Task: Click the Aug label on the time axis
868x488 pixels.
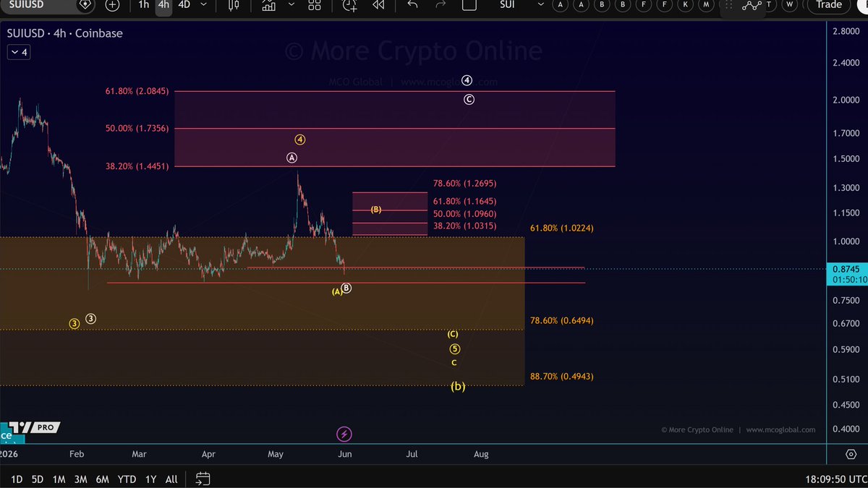Action: [481, 454]
